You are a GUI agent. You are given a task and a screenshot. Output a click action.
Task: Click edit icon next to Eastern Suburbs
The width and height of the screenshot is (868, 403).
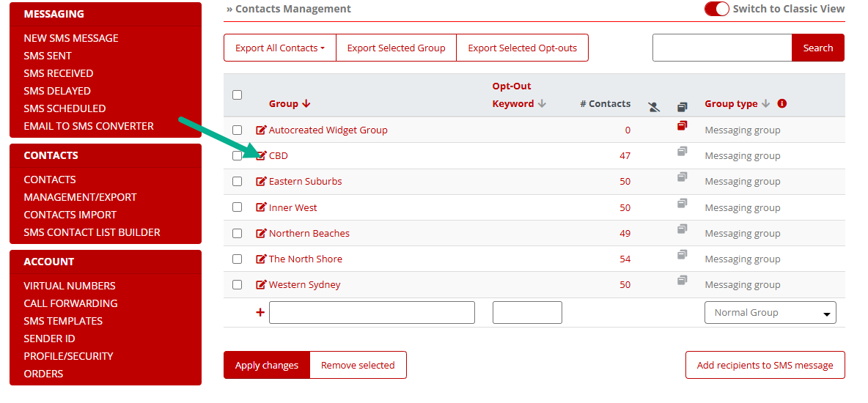261,182
